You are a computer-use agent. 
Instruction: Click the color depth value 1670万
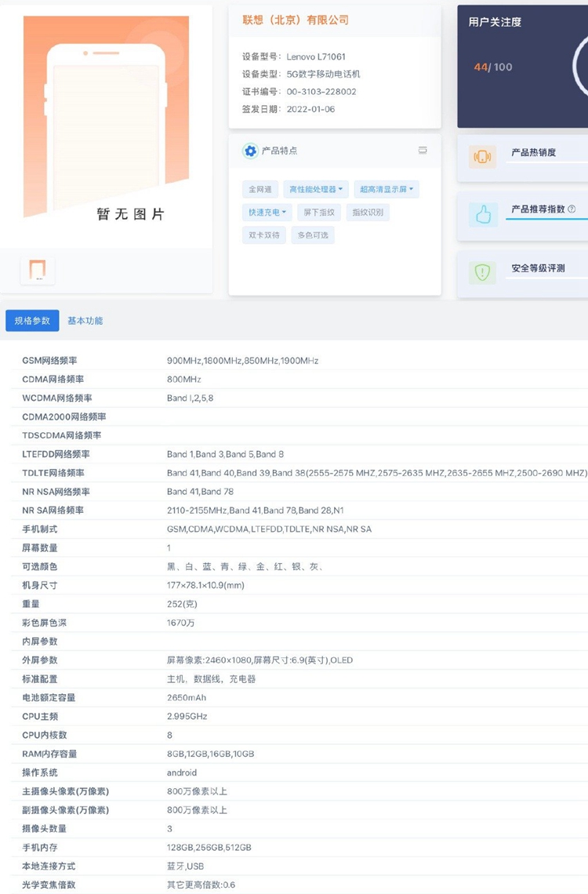(x=180, y=623)
